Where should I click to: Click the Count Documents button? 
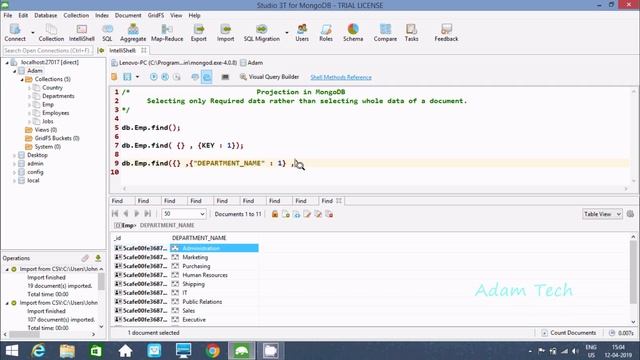click(569, 333)
